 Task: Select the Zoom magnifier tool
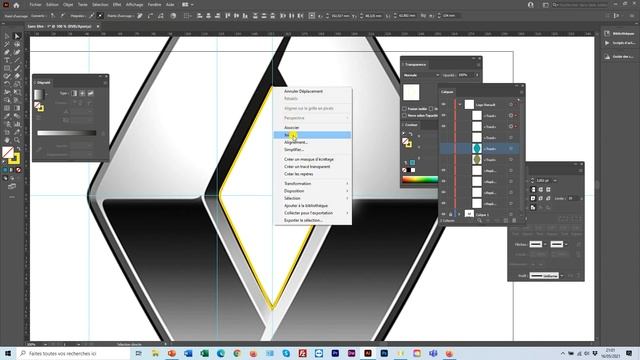click(17, 140)
